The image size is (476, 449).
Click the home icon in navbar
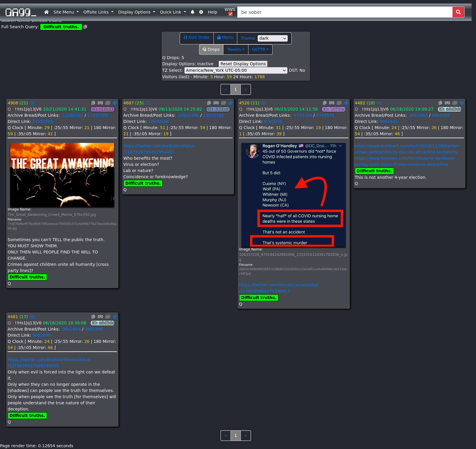[46, 12]
